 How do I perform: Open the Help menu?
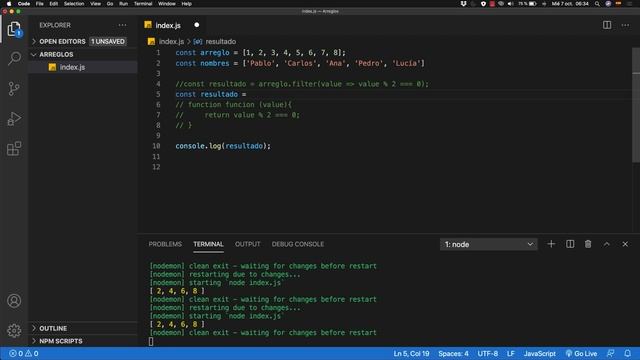click(x=187, y=4)
